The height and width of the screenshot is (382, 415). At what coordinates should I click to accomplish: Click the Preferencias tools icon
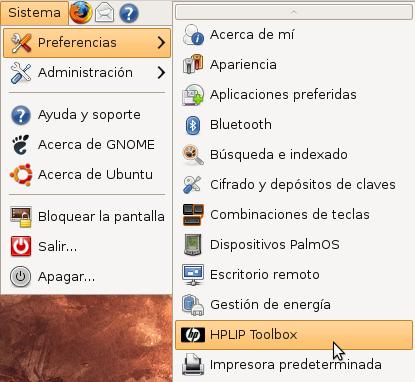click(x=21, y=43)
